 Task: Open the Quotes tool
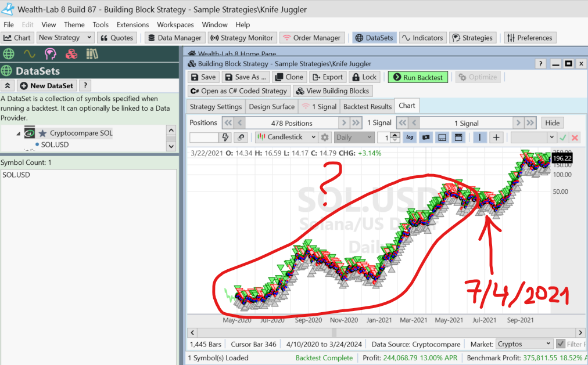(x=117, y=38)
